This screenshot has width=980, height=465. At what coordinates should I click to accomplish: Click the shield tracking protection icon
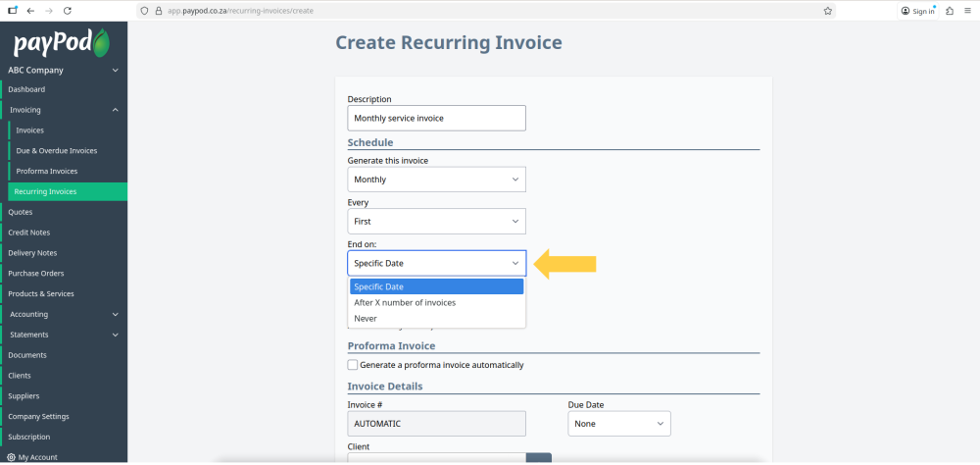144,11
